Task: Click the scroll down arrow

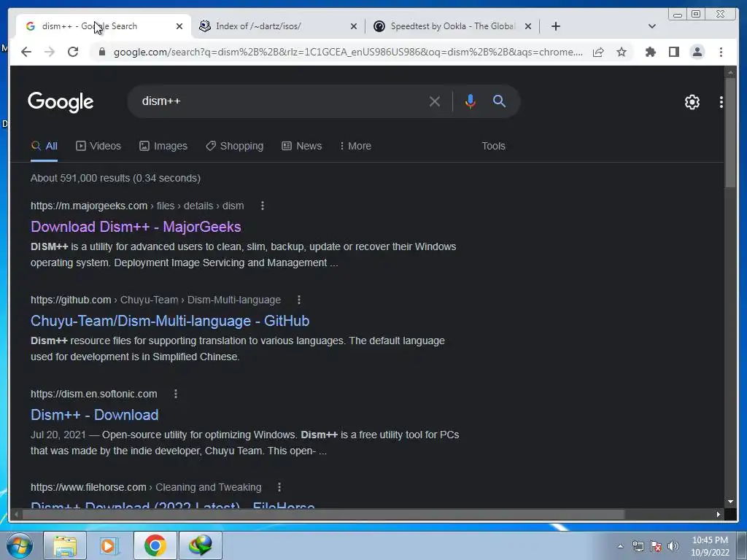Action: 730,502
